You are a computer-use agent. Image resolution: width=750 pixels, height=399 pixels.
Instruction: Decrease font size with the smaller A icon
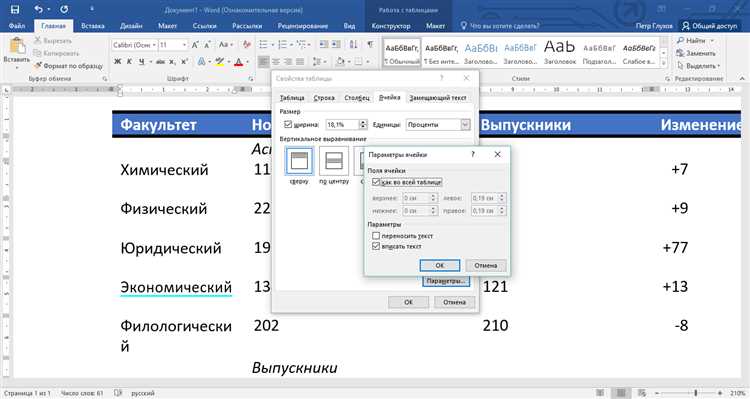click(208, 44)
